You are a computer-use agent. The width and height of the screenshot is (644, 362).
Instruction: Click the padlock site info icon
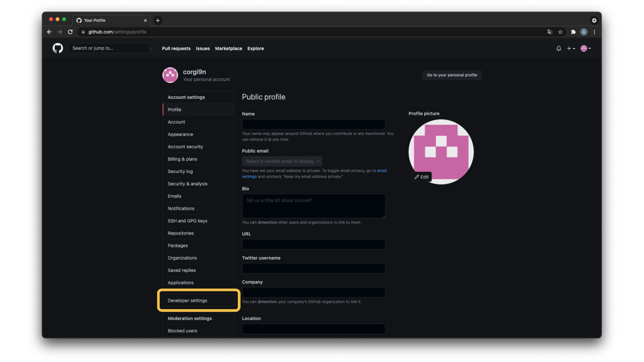pos(83,32)
